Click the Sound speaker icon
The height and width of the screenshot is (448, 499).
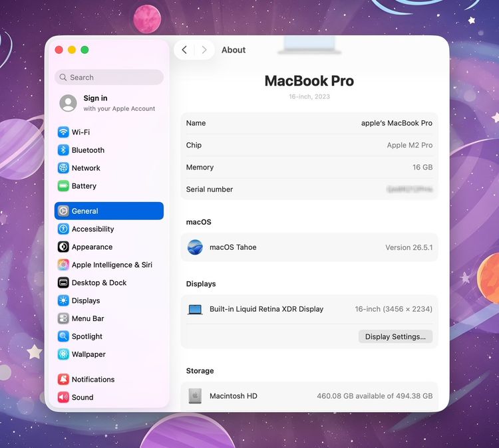point(63,397)
